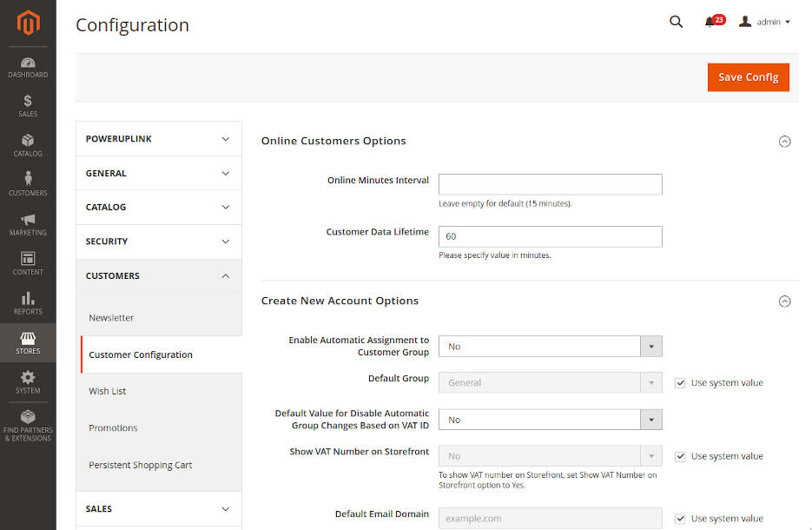
Task: Click the search magnifier icon
Action: pos(676,22)
